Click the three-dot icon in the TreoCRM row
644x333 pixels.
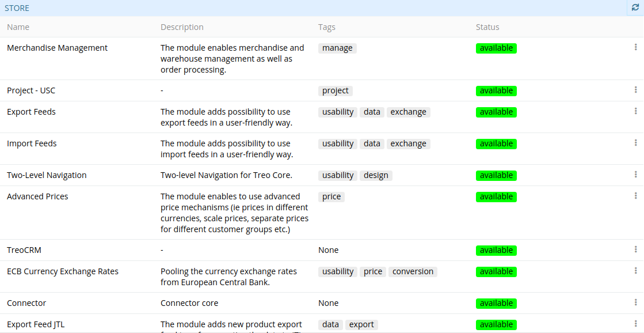pos(635,249)
